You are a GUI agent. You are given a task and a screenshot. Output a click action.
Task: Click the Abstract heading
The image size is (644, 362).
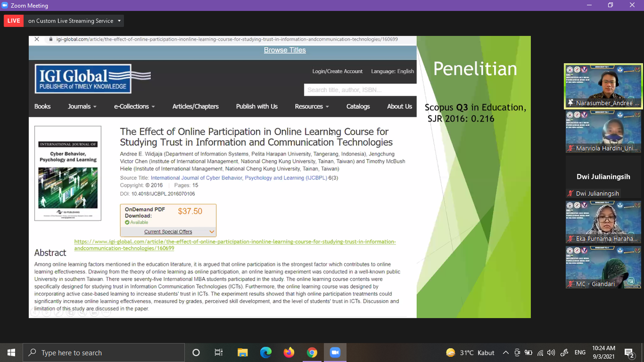click(50, 253)
